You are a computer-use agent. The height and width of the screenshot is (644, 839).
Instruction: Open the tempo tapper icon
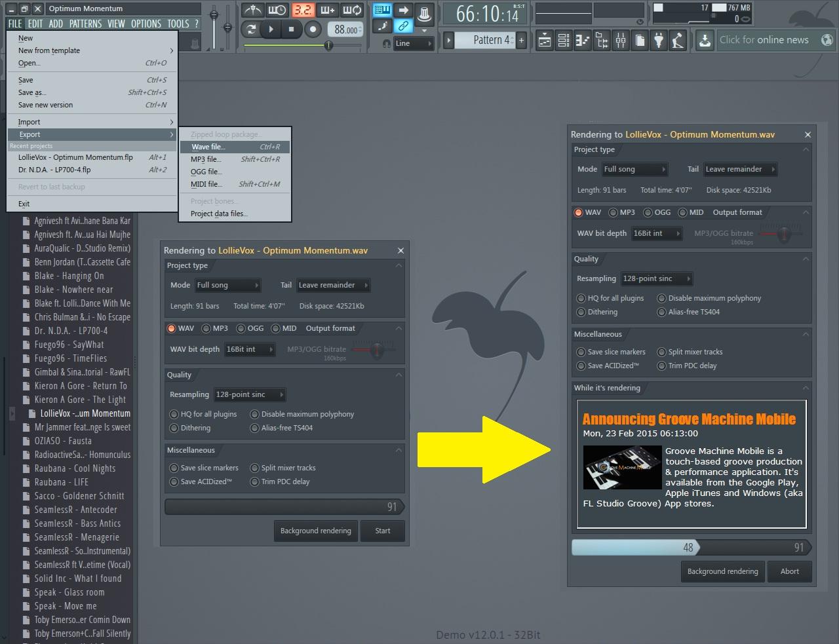pyautogui.click(x=678, y=41)
